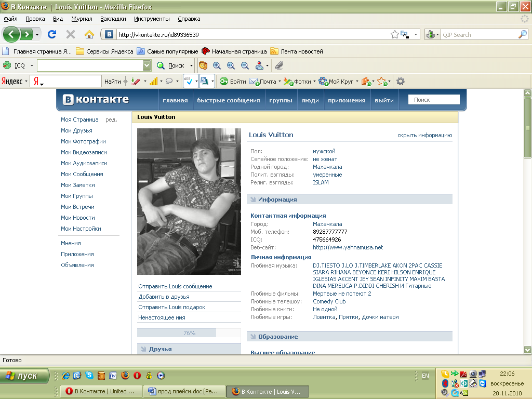Open the Вид menu

pos(58,19)
